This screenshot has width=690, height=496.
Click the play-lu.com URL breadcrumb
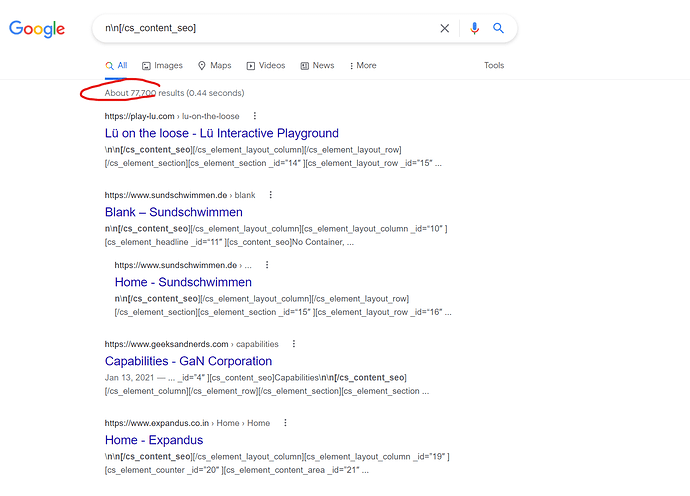[x=172, y=116]
